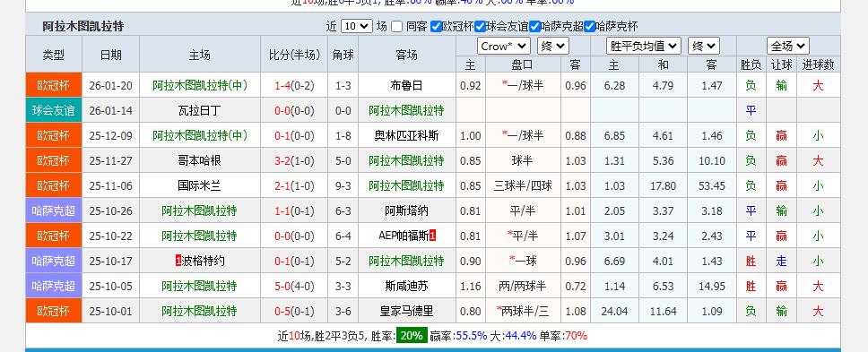This screenshot has width=868, height=352.
Task: Open the Crow* odds company dropdown
Action: click(504, 47)
